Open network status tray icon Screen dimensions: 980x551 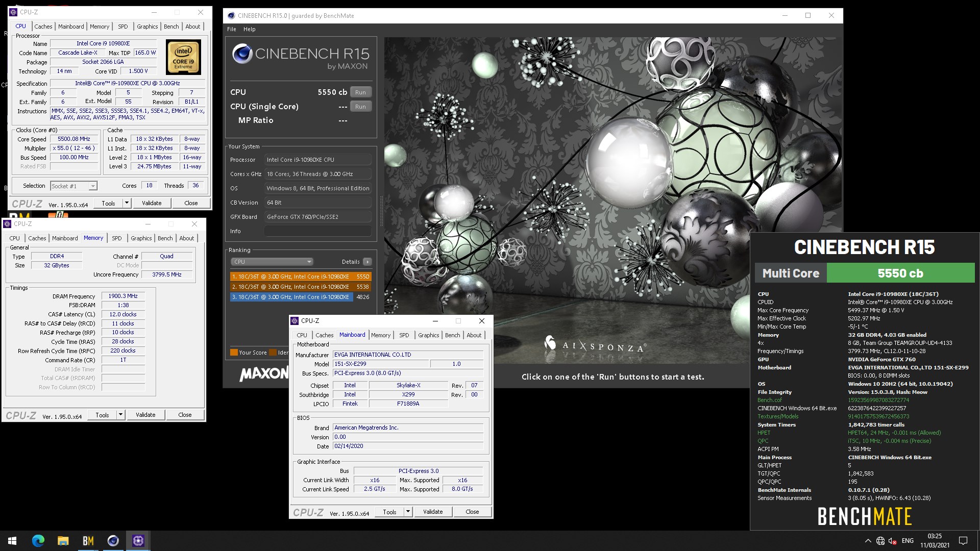(880, 541)
